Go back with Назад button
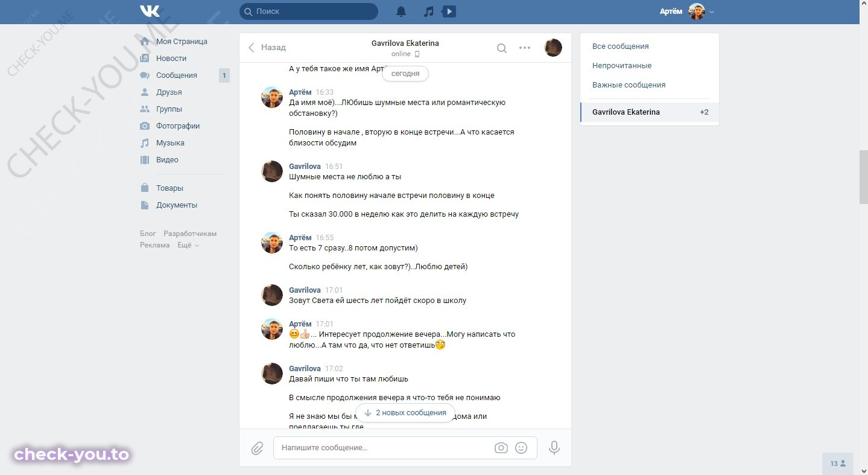Viewport: 868px width, 475px height. tap(267, 47)
